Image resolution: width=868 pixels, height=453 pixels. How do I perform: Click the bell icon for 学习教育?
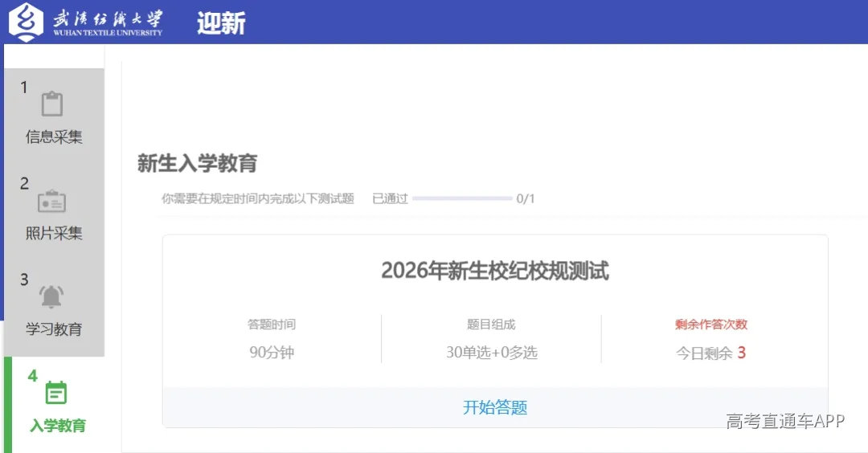point(51,297)
